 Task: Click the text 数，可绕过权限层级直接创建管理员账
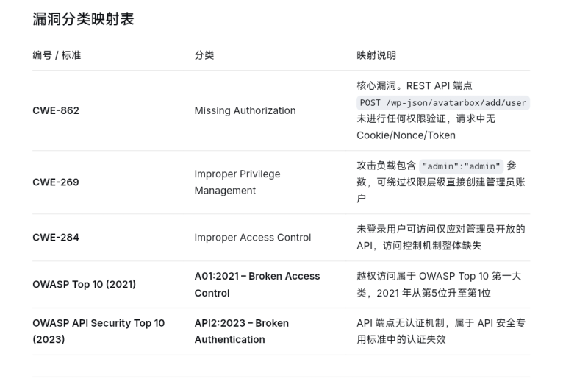(440, 182)
